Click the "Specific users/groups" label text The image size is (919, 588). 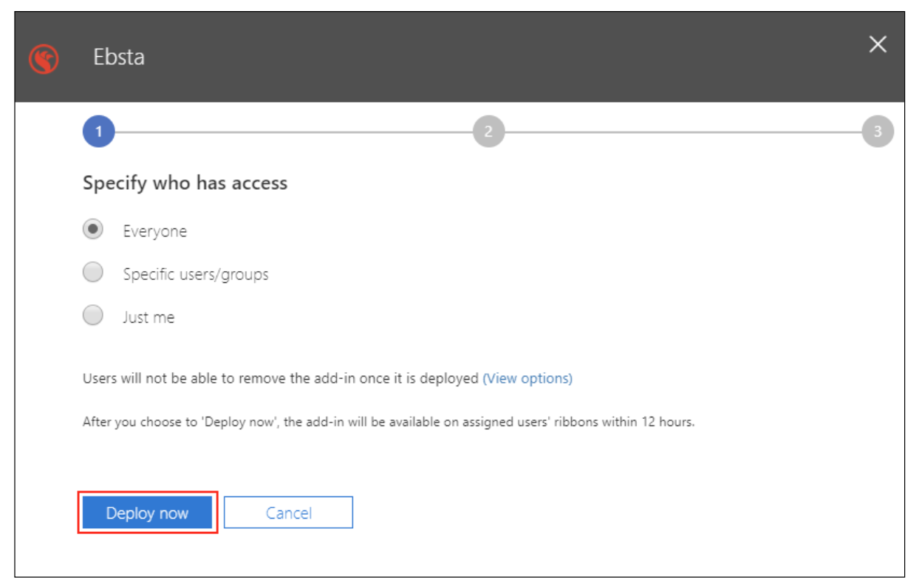196,274
